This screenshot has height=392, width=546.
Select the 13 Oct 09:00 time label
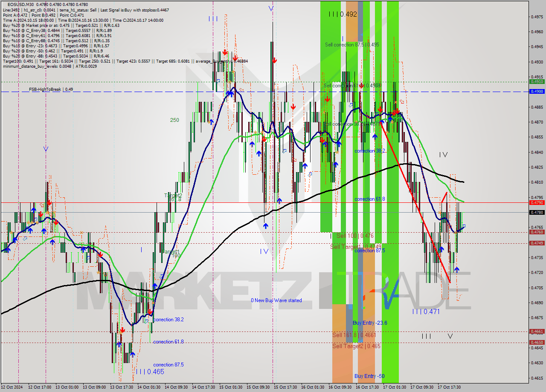(94, 387)
